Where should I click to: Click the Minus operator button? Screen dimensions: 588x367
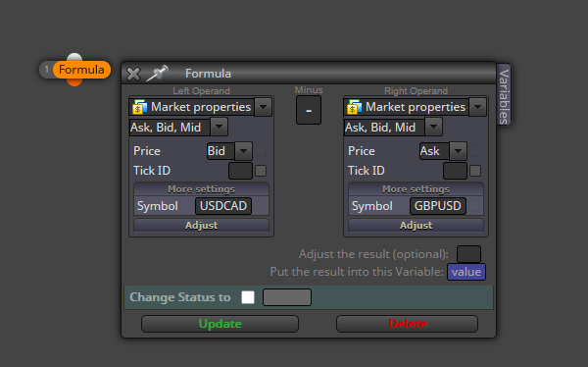click(309, 110)
